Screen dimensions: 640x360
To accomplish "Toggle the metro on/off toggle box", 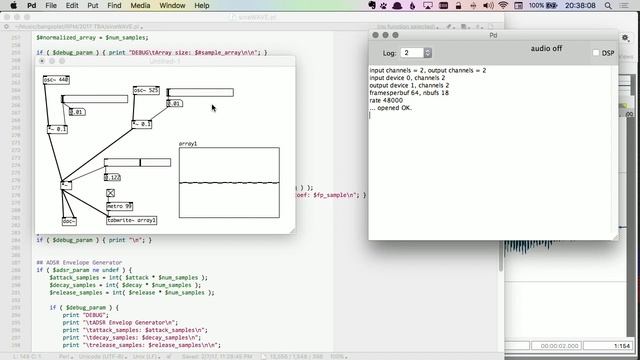I will 110,193.
